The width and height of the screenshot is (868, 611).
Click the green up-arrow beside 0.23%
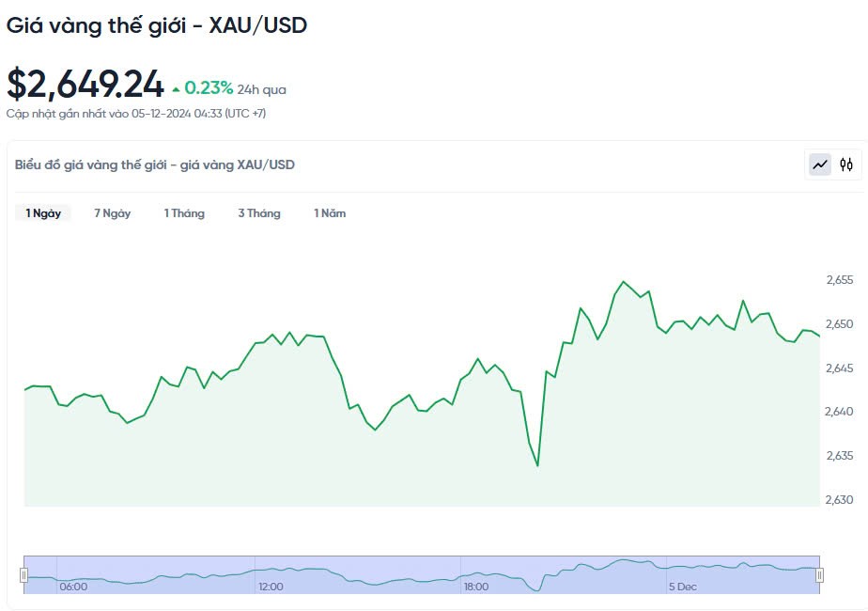coord(176,89)
